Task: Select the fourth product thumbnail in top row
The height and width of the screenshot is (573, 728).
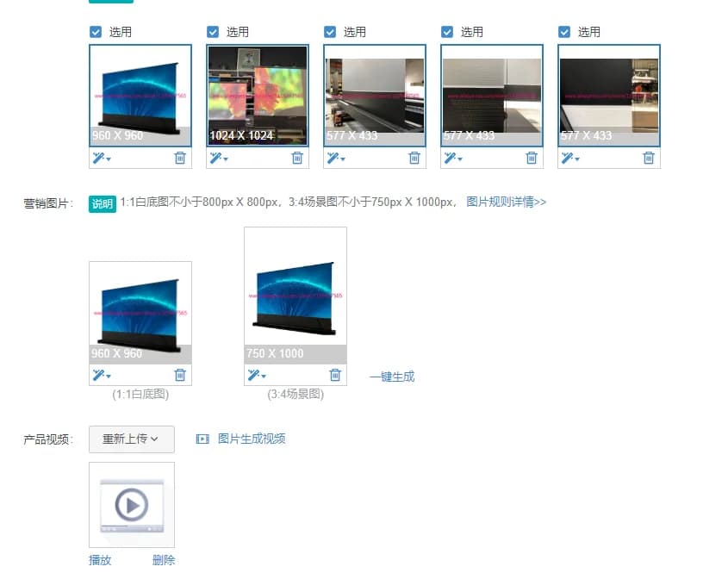Action: coord(492,96)
